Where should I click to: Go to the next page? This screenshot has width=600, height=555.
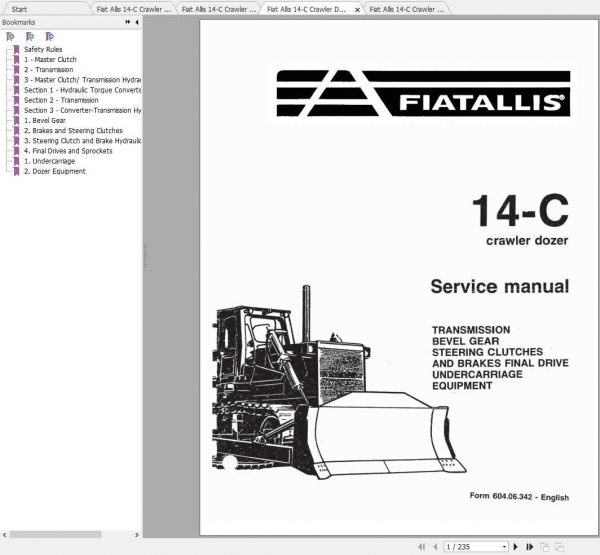(x=515, y=547)
